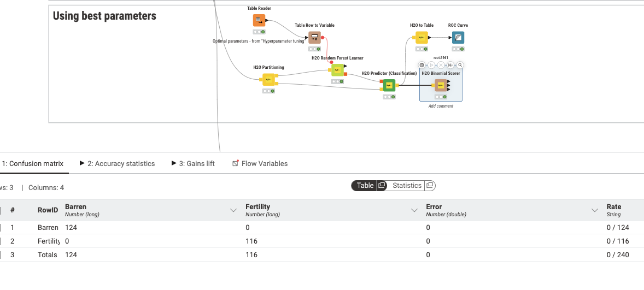Select the ROC Curve node
The image size is (644, 290).
(458, 38)
